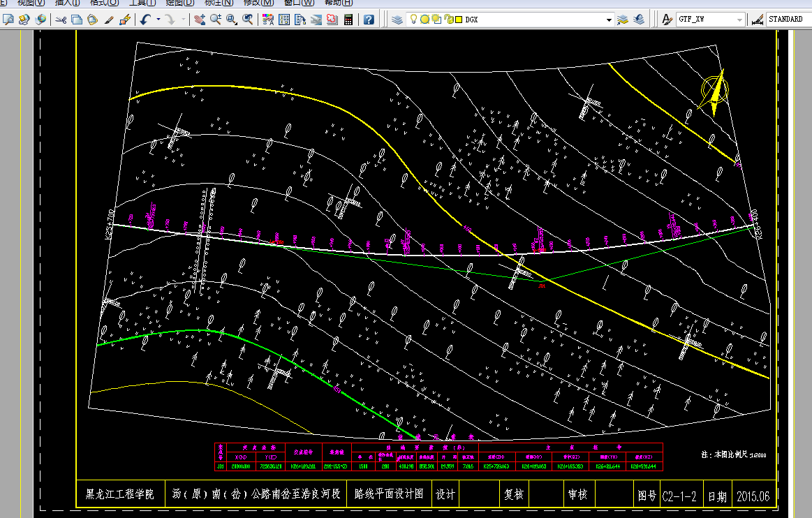The height and width of the screenshot is (518, 812).
Task: Click the Layer Previous icon
Action: 639,20
